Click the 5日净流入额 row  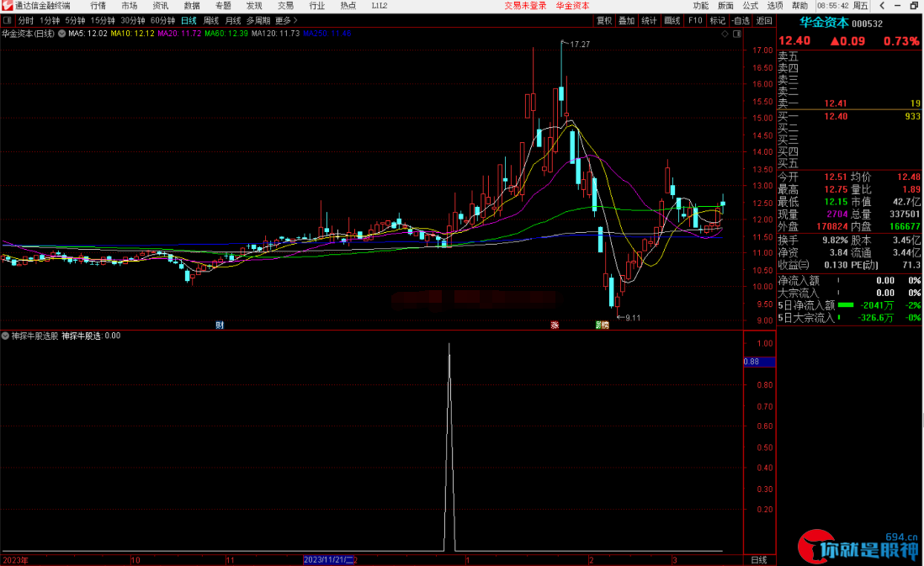point(849,305)
